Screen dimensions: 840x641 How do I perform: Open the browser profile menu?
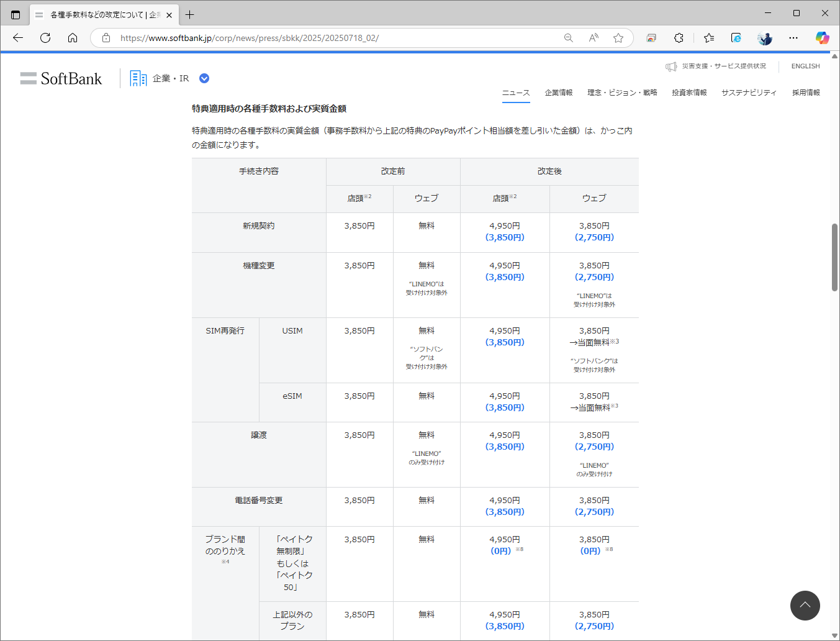point(764,38)
